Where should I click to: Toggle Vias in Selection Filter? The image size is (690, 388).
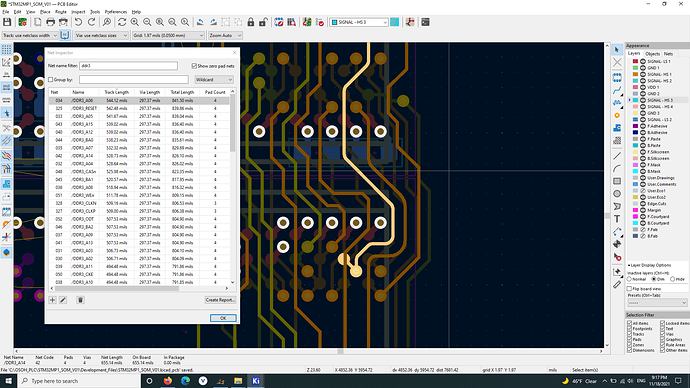663,334
